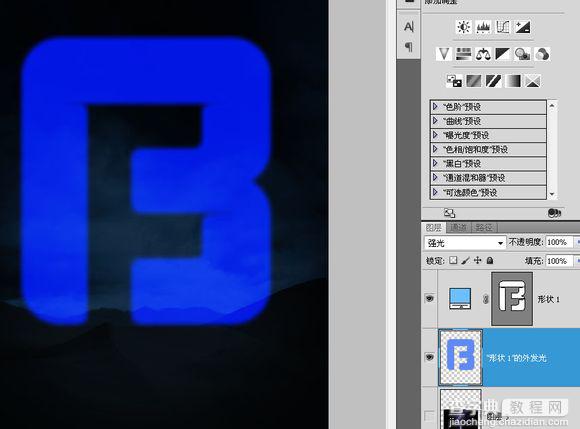Add a Curves adjustment layer

tap(503, 27)
